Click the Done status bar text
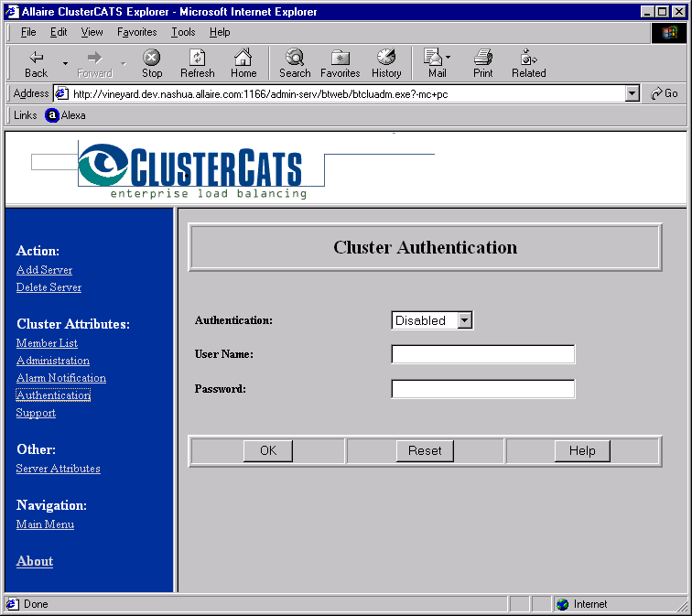Screen dimensions: 692x616 (36, 604)
